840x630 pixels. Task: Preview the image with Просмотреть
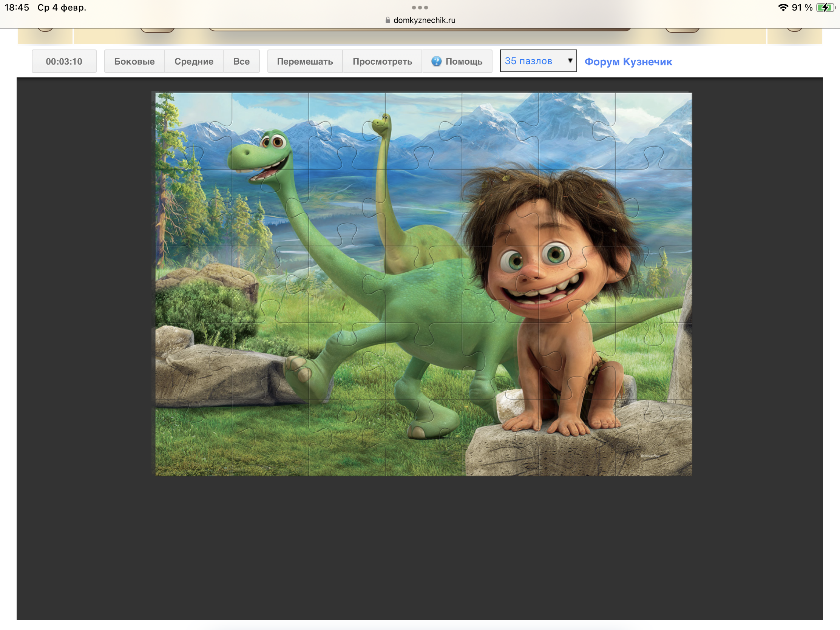click(x=382, y=61)
